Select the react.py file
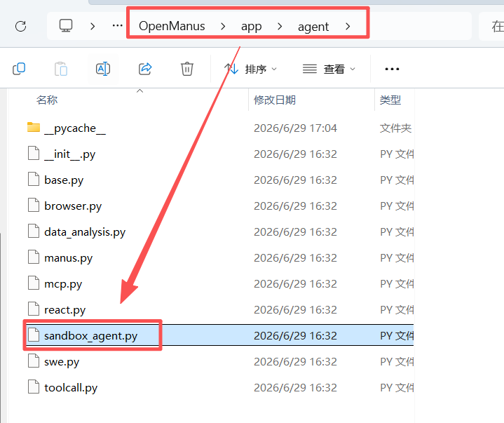The height and width of the screenshot is (423, 504). pyautogui.click(x=65, y=310)
